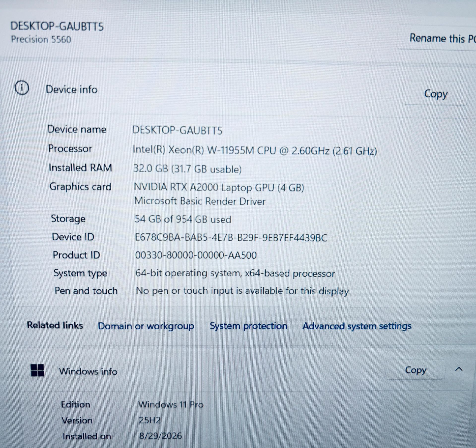The width and height of the screenshot is (476, 448).
Task: Click the 64-bit operating system value
Action: pyautogui.click(x=235, y=274)
